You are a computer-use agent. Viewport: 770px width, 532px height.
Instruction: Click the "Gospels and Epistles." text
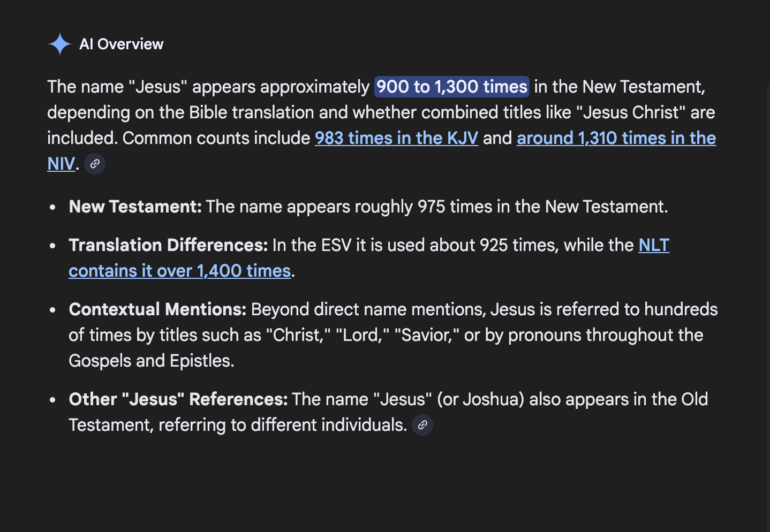pos(152,361)
